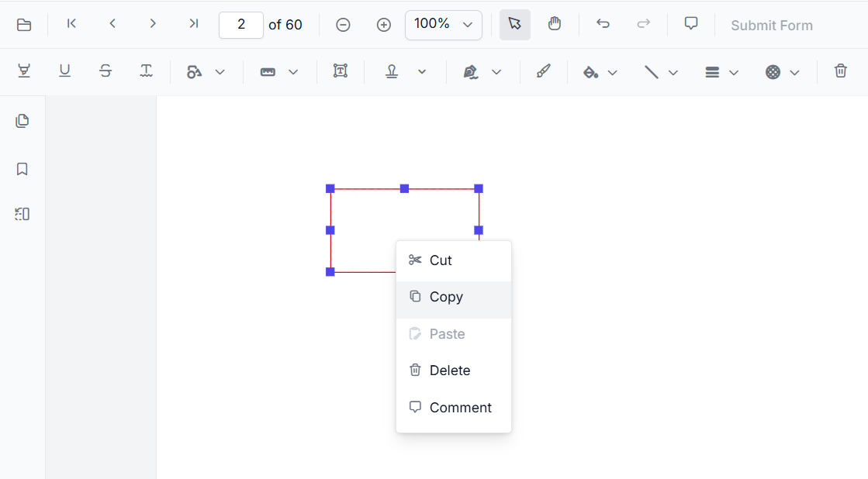The width and height of the screenshot is (868, 479).
Task: Click the page number input field
Action: click(x=240, y=24)
